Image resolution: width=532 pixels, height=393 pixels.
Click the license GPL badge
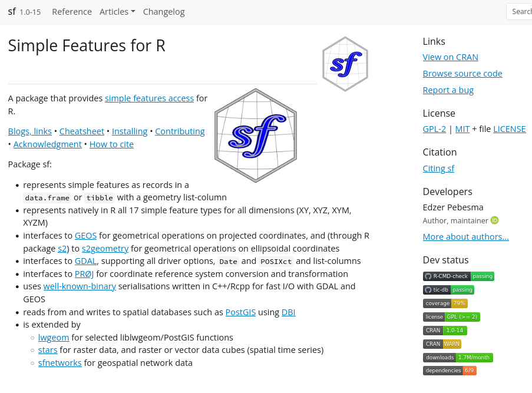click(x=451, y=317)
